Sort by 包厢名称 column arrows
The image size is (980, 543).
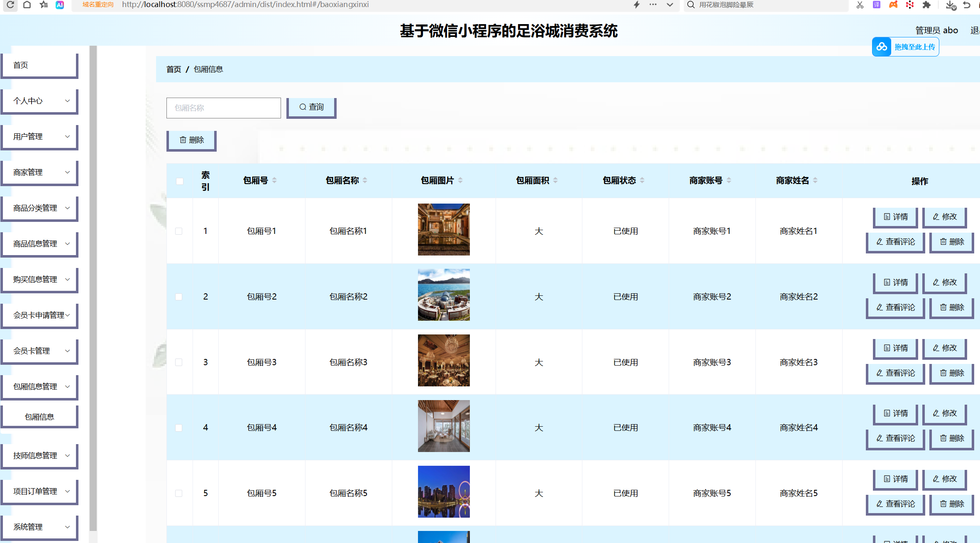point(365,180)
